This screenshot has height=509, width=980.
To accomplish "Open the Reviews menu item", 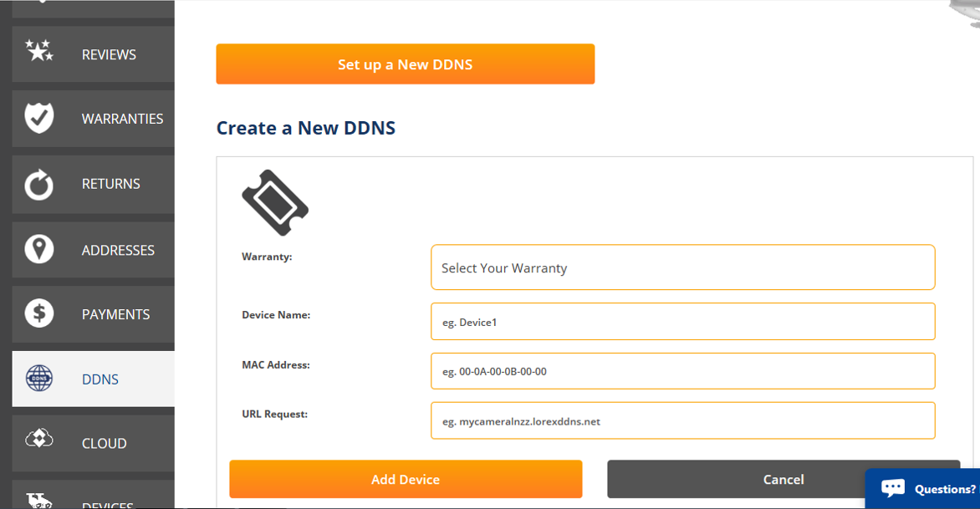I will (x=109, y=55).
